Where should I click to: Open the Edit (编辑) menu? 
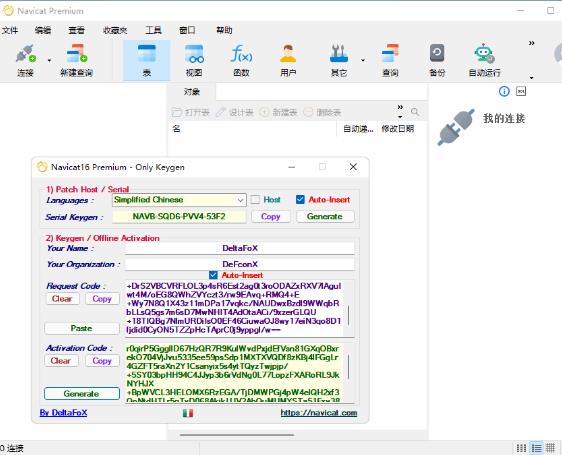(x=43, y=30)
